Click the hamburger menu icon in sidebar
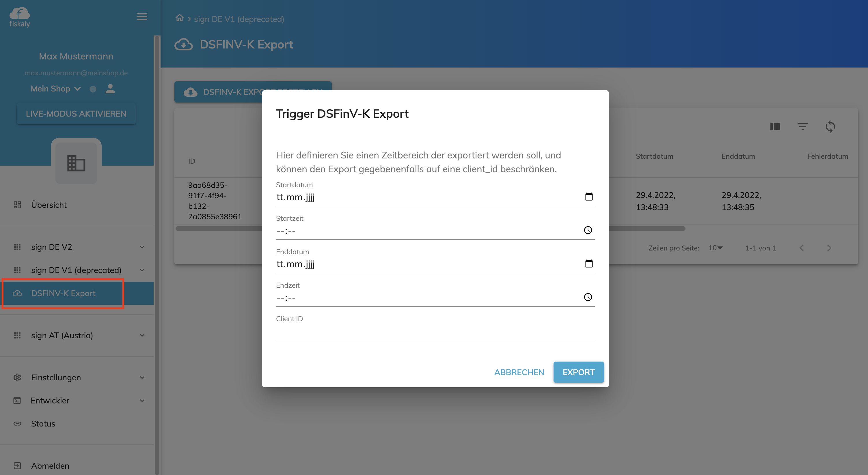 coord(142,17)
